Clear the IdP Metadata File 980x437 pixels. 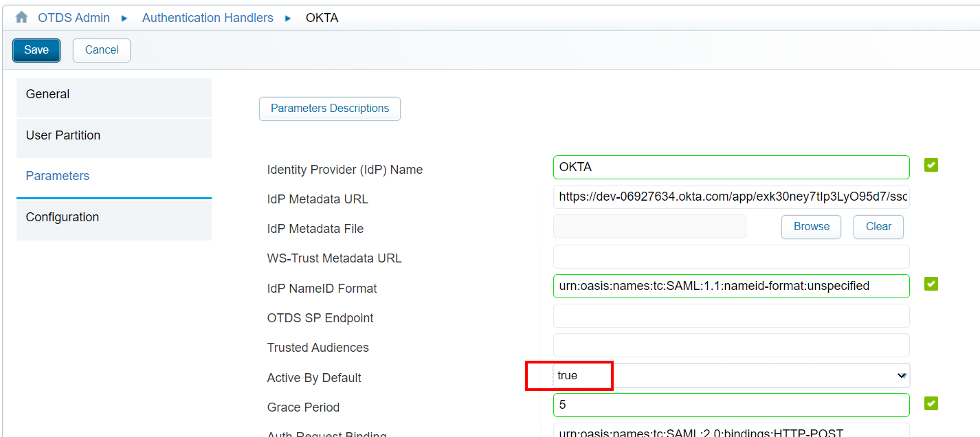pyautogui.click(x=878, y=227)
